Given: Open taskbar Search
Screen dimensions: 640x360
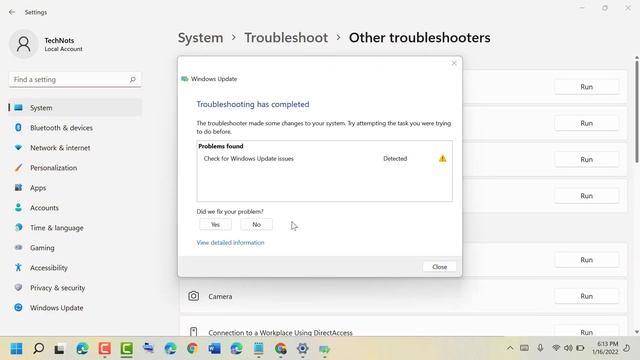Looking at the screenshot, I should coord(38,349).
